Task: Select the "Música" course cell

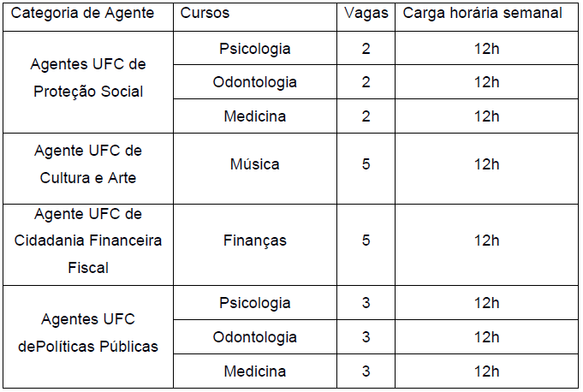Action: (x=255, y=163)
